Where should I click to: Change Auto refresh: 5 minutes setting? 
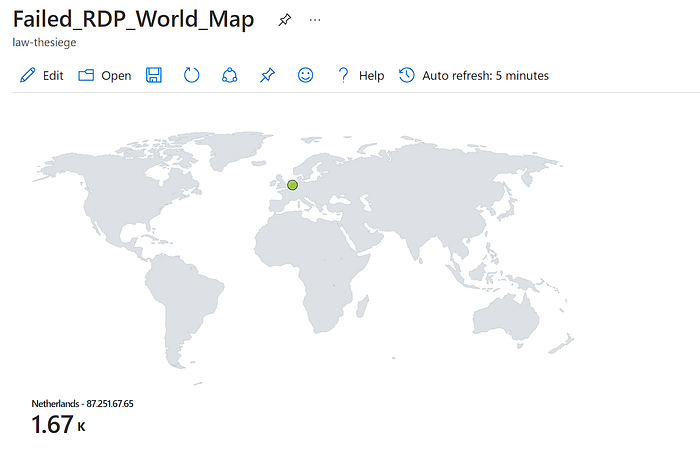(x=474, y=75)
